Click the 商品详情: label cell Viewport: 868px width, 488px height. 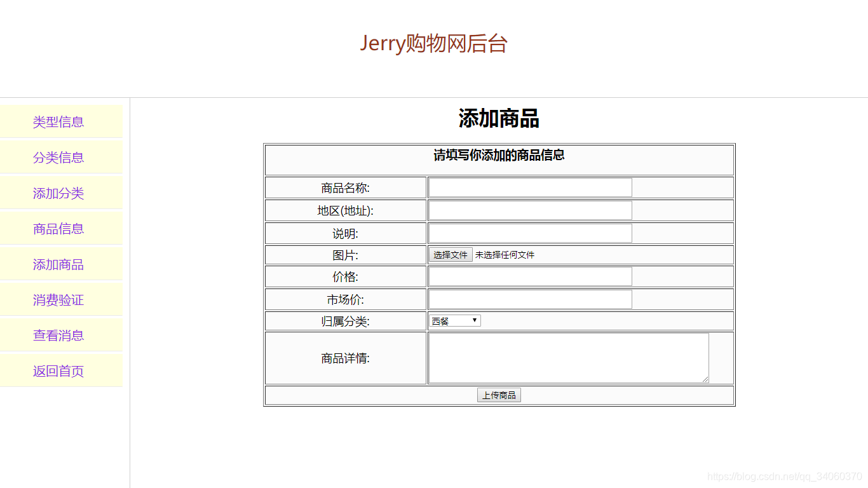tap(346, 358)
